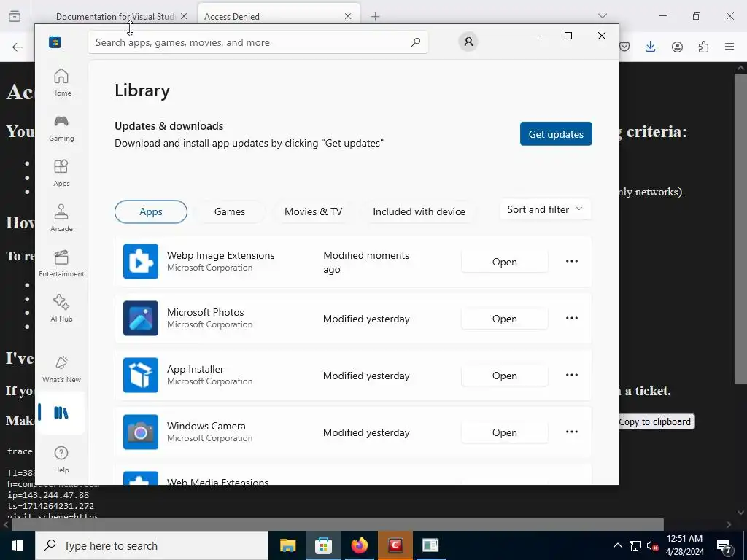This screenshot has height=560, width=747.
Task: Open a new Firefox tab
Action: pos(376,17)
